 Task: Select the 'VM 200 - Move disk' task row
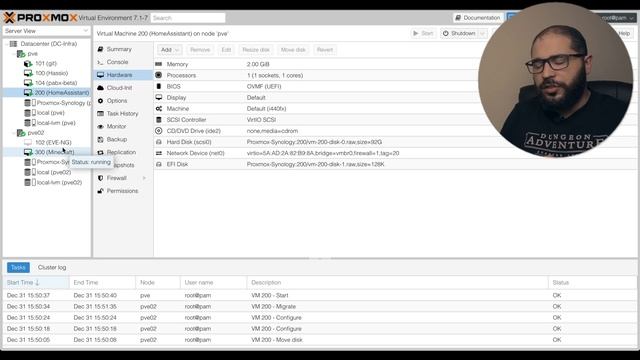point(320,340)
